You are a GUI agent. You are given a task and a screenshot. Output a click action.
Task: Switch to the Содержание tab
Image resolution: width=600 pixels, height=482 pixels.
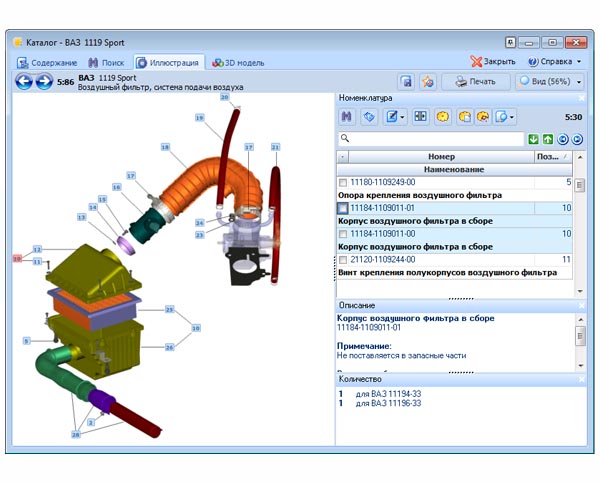[47, 63]
